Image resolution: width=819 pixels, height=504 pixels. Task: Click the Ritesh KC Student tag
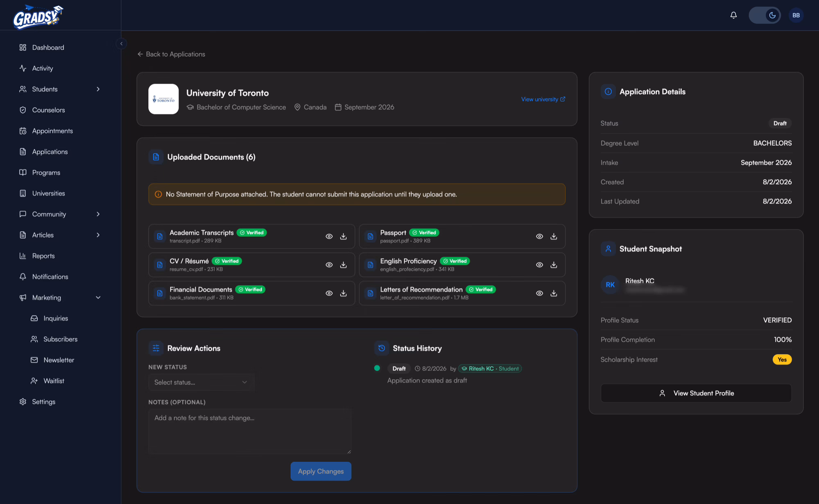click(490, 368)
